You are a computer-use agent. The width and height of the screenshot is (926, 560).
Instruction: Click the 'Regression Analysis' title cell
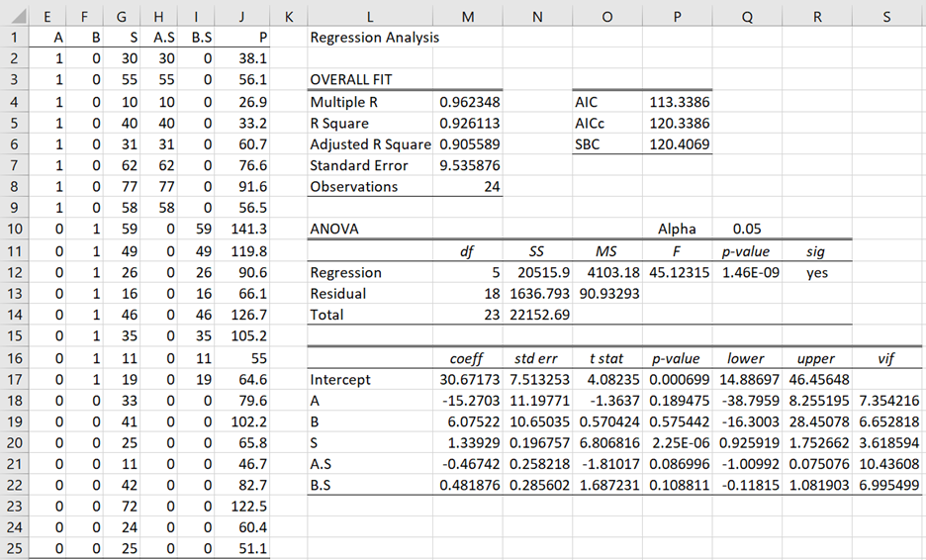(x=374, y=38)
